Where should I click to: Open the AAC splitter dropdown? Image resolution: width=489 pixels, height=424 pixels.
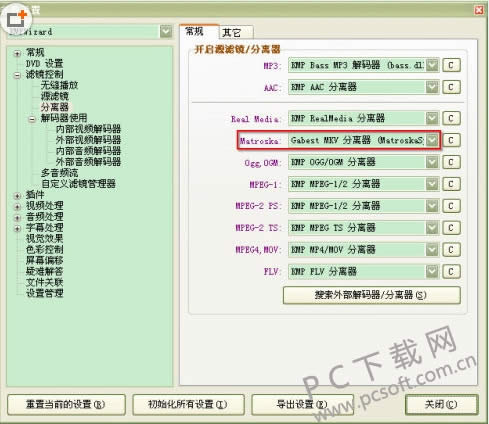[432, 87]
